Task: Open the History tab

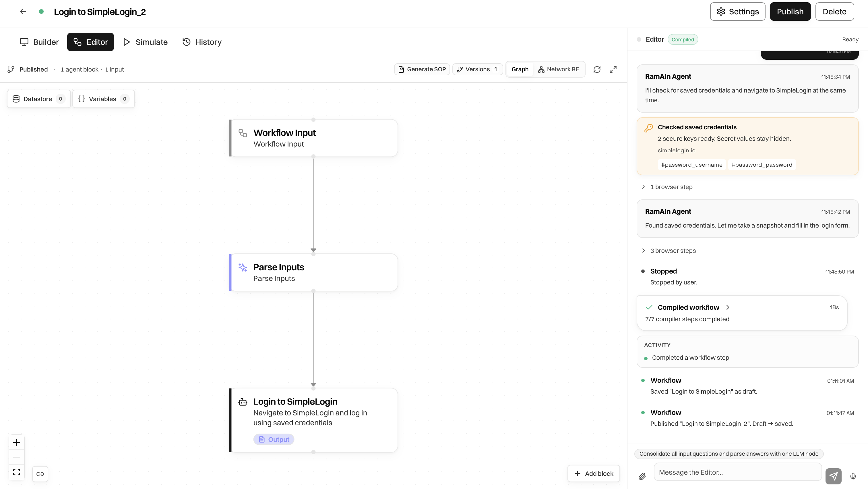Action: click(202, 42)
